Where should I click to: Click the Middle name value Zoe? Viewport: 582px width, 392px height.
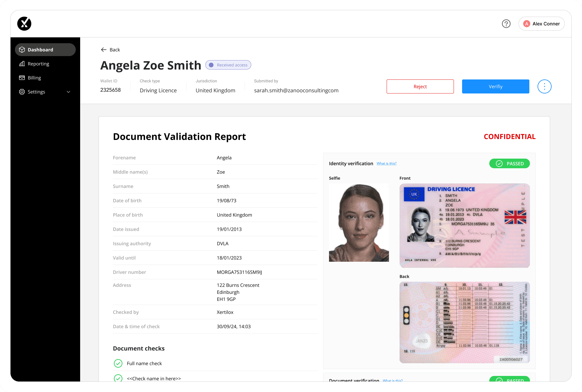coord(221,172)
